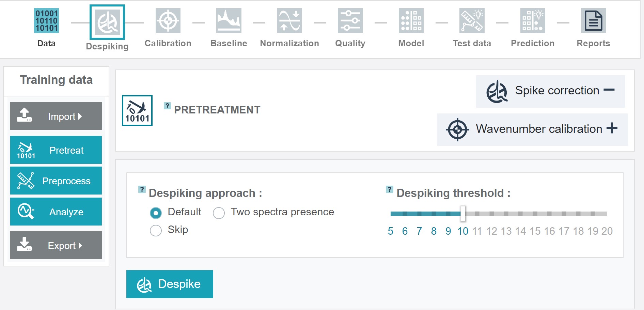Choose Two spectra presence option

(x=219, y=213)
